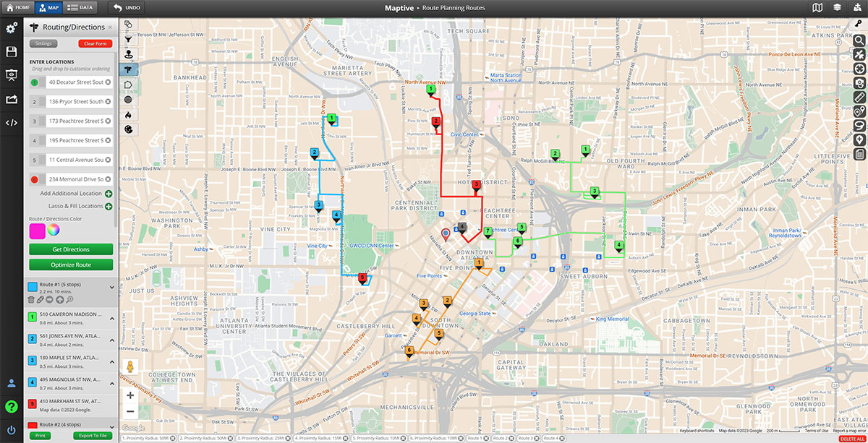Remove the Route 1 chip in bottom bar

485,439
